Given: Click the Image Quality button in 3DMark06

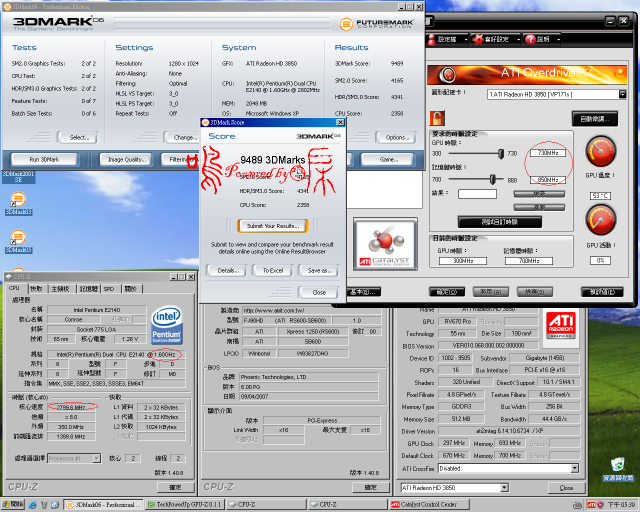Looking at the screenshot, I should point(126,159).
